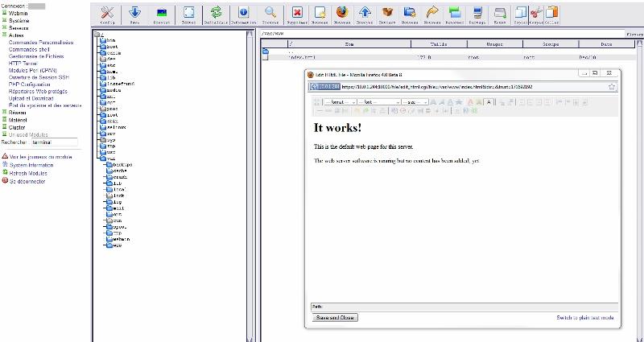Expand the Cluster category
The height and width of the screenshot is (342, 644).
click(x=17, y=127)
